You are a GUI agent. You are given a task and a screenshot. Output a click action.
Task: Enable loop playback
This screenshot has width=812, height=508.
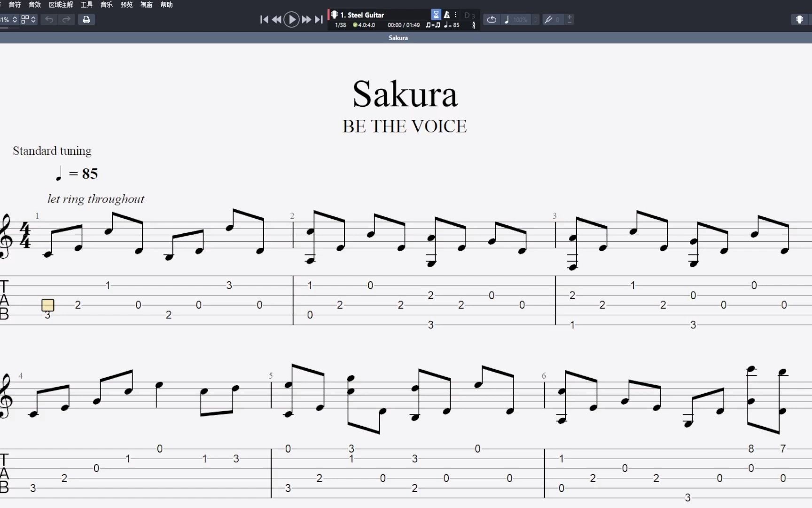(x=492, y=19)
